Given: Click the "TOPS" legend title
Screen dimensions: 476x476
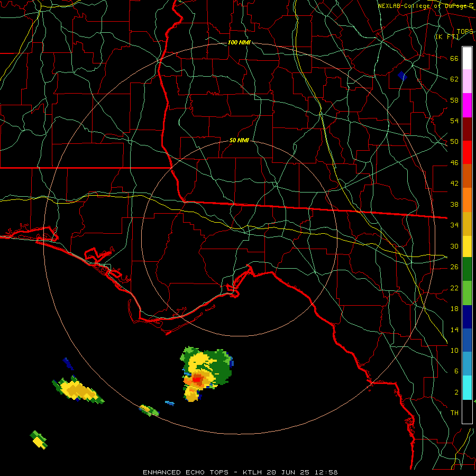Looking at the screenshot, I should [465, 32].
